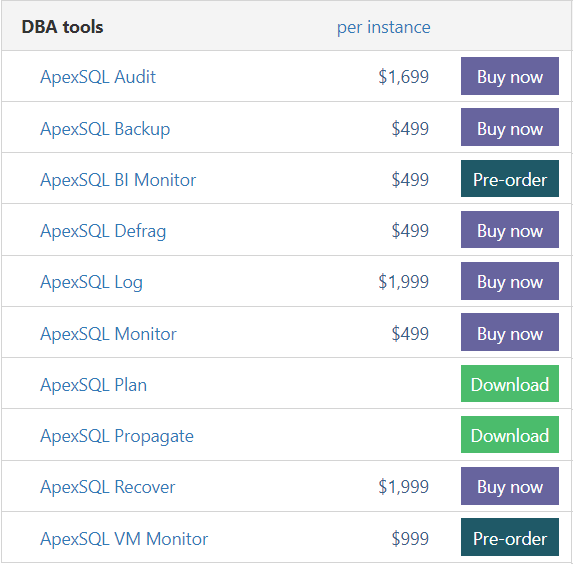The image size is (573, 564).
Task: Pre-order ApexSQL BI Monitor
Action: pyautogui.click(x=510, y=178)
